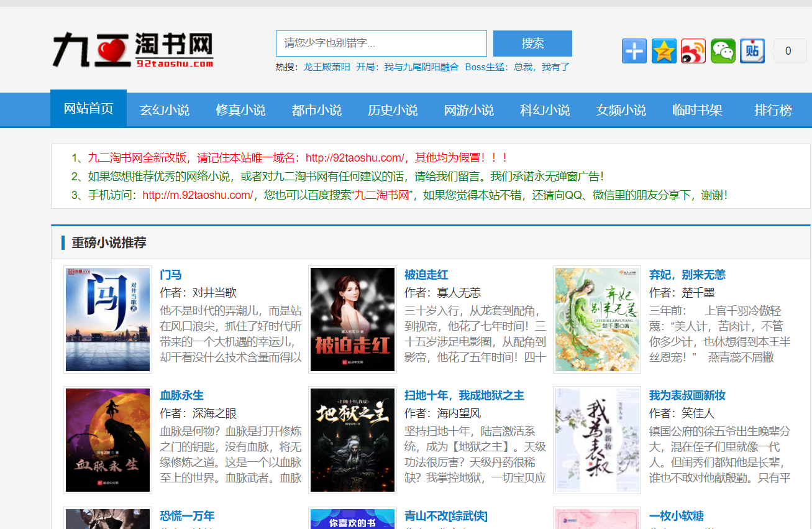Click the blue plus share icon
This screenshot has height=529, width=812.
pos(634,51)
